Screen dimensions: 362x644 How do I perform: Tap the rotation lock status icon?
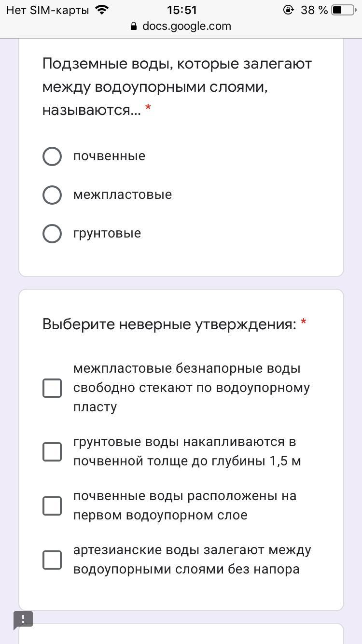[x=288, y=10]
